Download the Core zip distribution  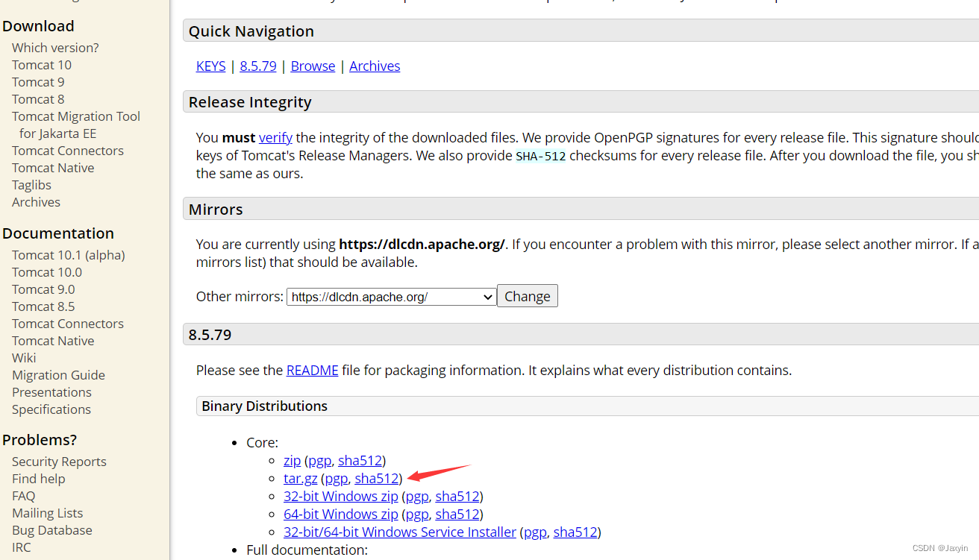tap(292, 461)
